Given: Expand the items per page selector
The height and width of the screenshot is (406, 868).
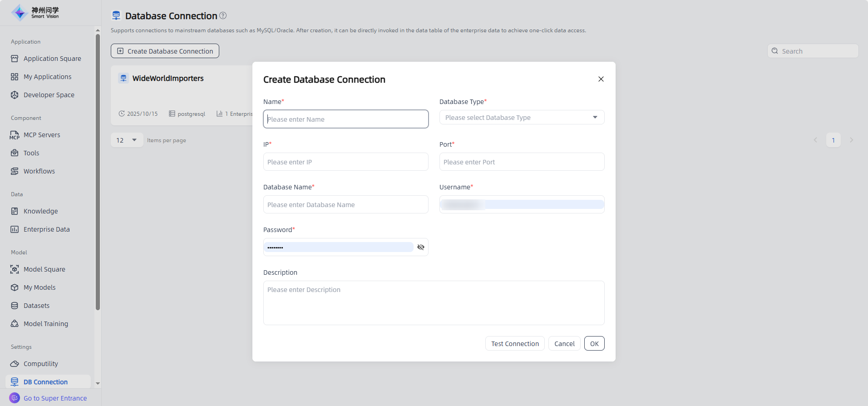Looking at the screenshot, I should pyautogui.click(x=127, y=140).
